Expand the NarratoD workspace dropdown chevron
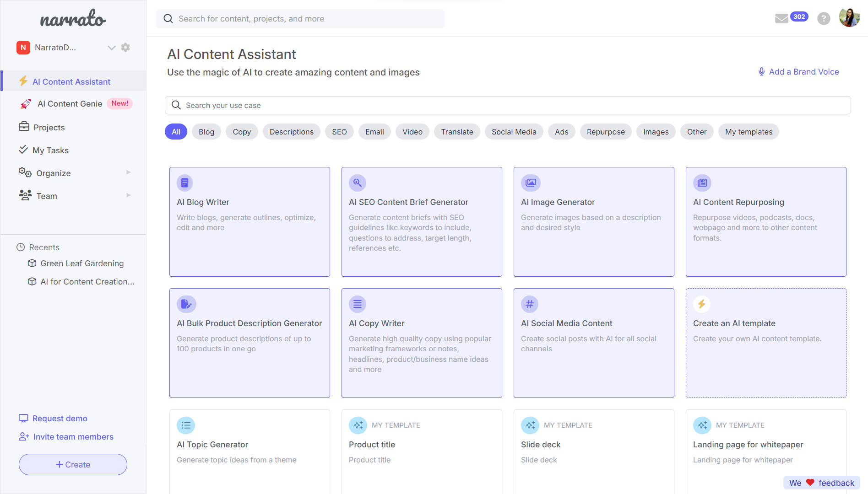The image size is (868, 494). [x=111, y=48]
